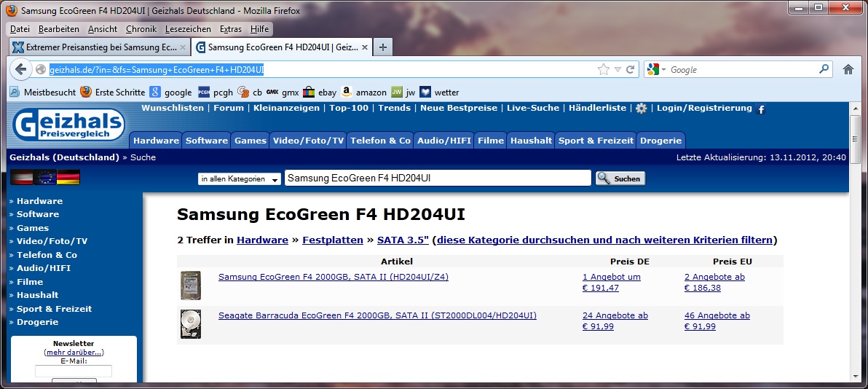
Task: Open Haushalt in the left sidebar
Action: click(37, 295)
